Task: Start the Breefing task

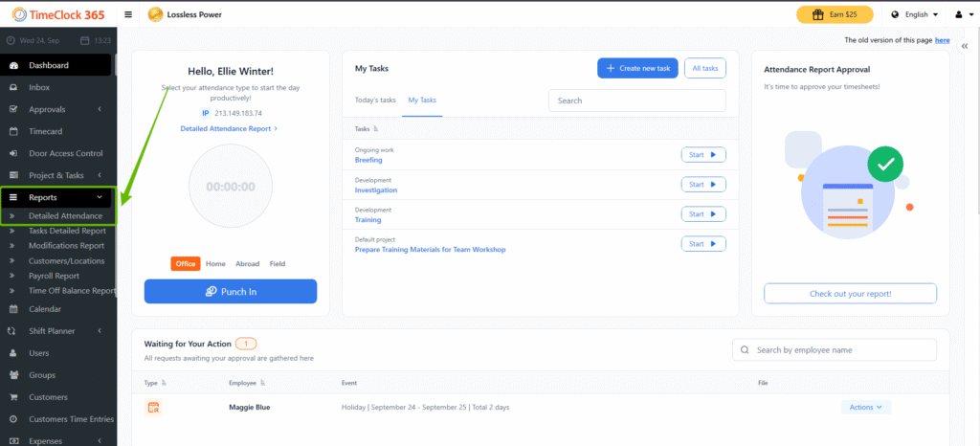Action: pyautogui.click(x=703, y=155)
